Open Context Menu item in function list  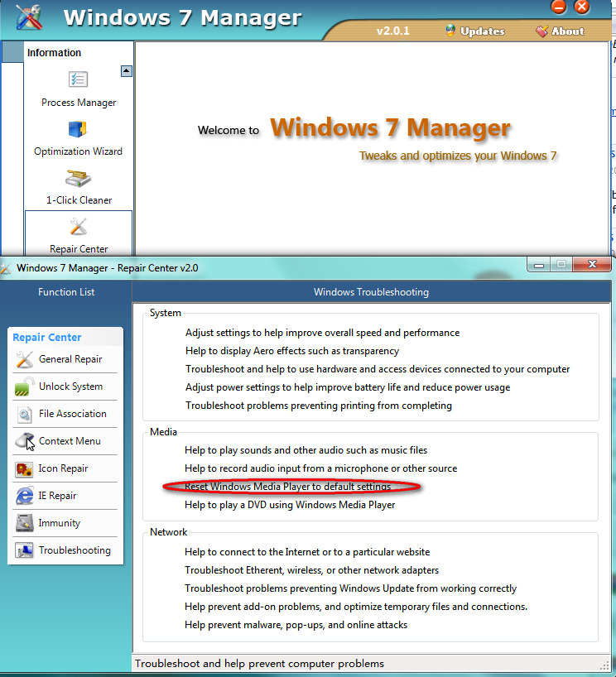tap(70, 441)
